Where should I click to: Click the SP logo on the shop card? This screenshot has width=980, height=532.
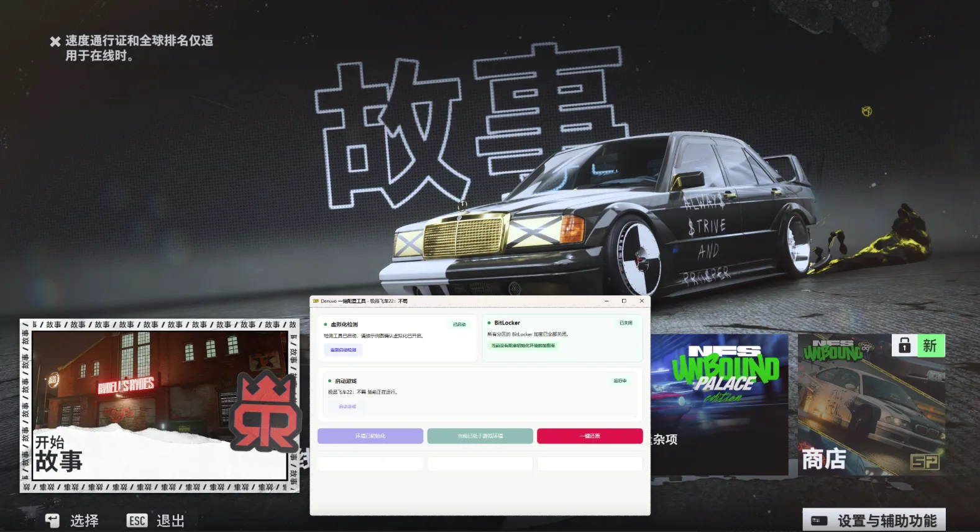925,462
